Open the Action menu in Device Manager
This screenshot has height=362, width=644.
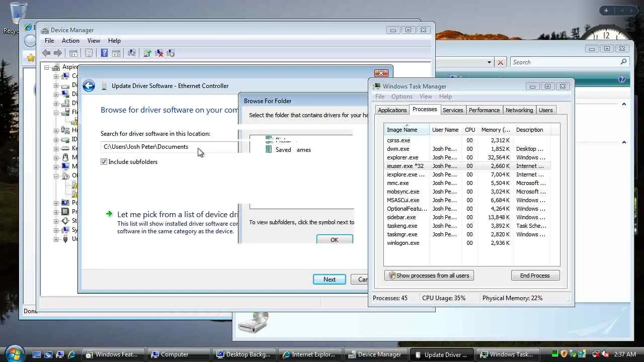[x=70, y=41]
